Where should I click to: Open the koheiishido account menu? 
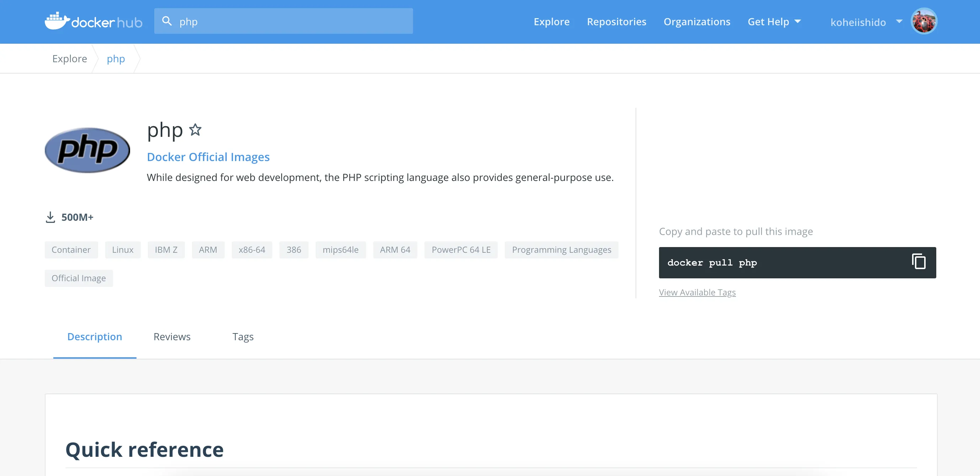coord(866,22)
